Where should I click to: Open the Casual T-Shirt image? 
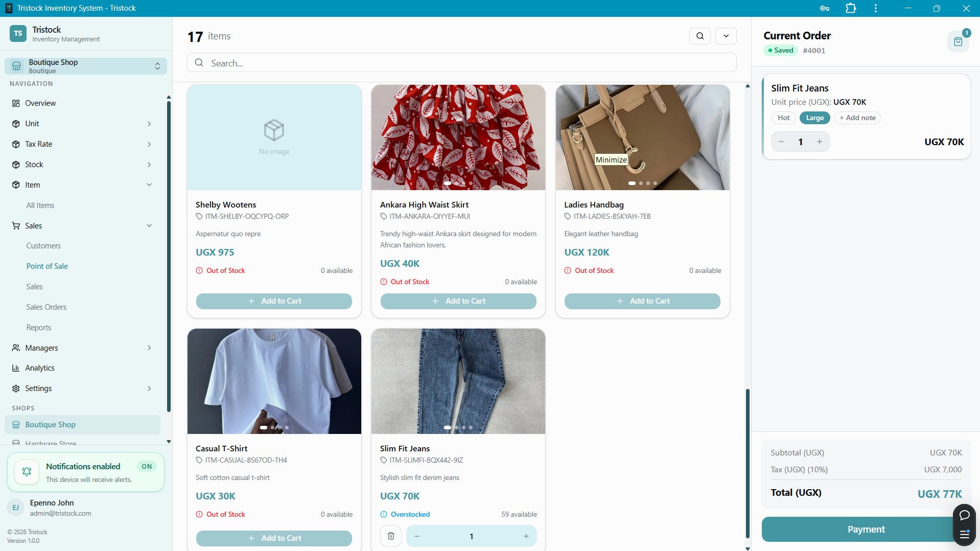(x=274, y=381)
